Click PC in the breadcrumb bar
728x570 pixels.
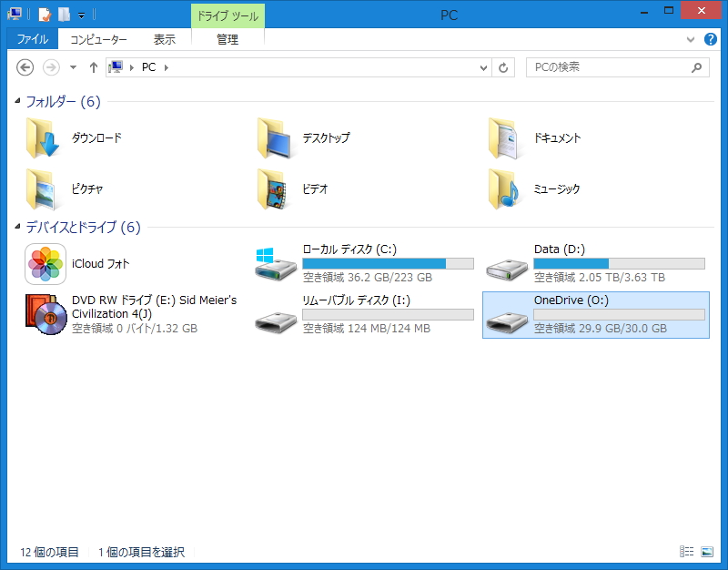148,67
